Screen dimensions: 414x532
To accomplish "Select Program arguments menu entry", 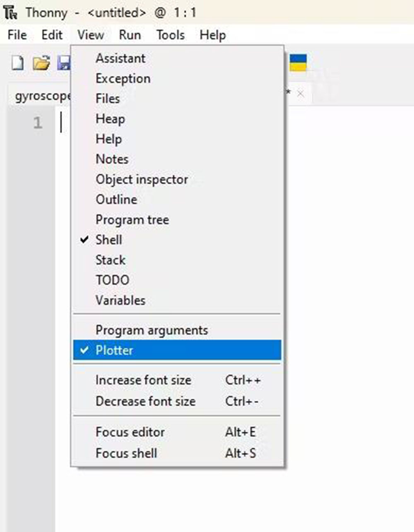I will 152,330.
